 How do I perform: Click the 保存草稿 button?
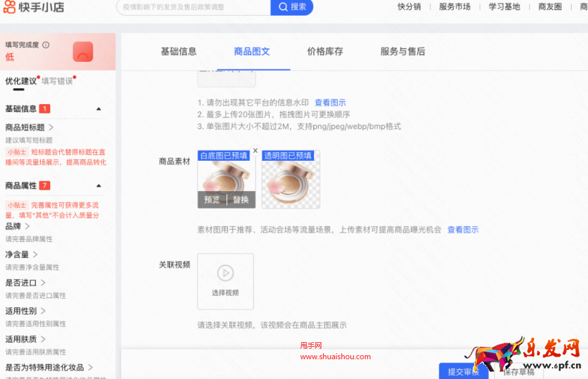point(519,372)
